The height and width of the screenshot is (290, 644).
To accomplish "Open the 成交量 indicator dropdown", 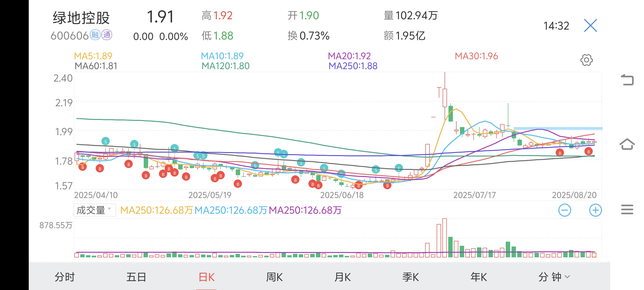I will (x=95, y=210).
